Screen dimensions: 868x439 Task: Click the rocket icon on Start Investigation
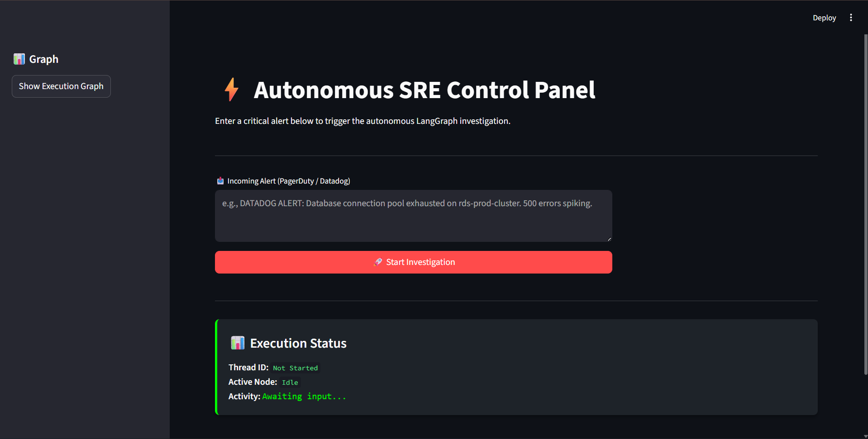378,262
